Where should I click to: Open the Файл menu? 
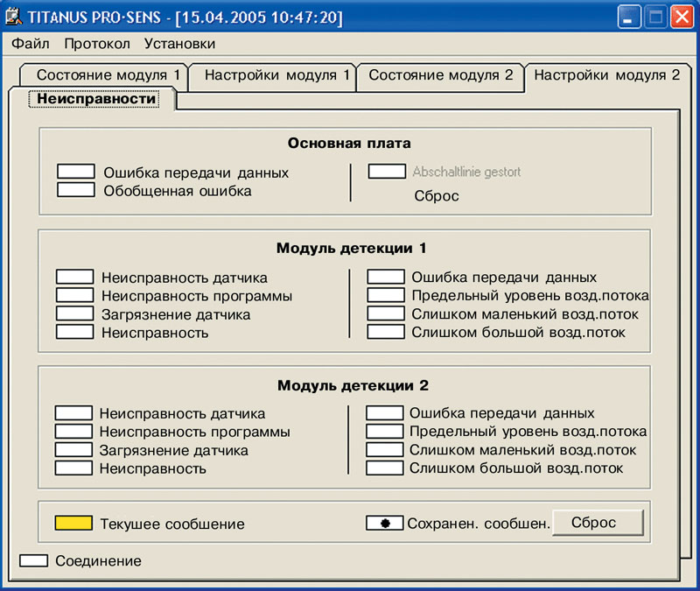[31, 44]
